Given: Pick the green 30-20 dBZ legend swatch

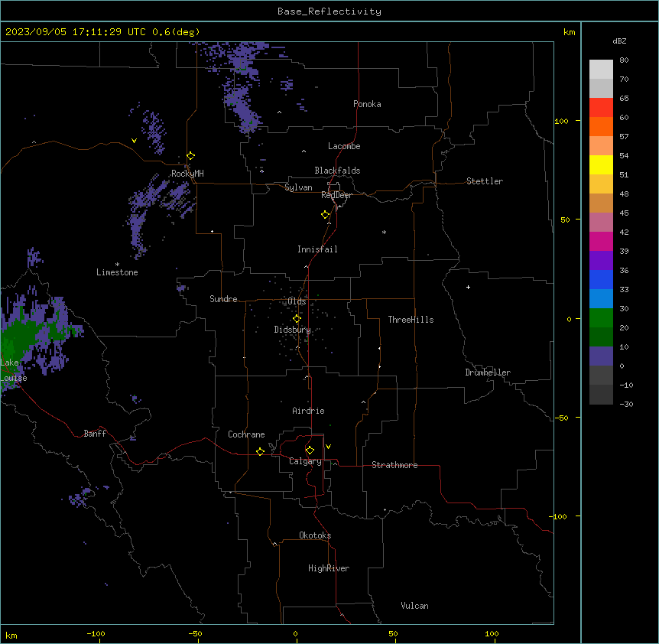Looking at the screenshot, I should [601, 318].
